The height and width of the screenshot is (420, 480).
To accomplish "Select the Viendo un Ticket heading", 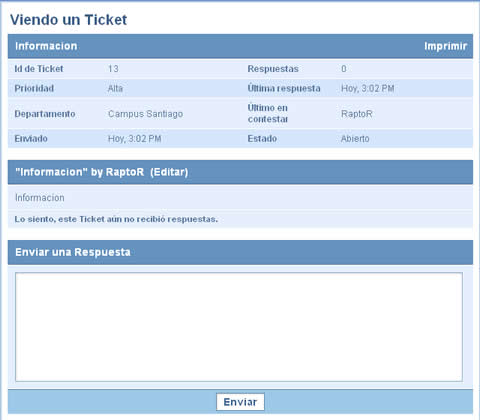I will pyautogui.click(x=68, y=20).
